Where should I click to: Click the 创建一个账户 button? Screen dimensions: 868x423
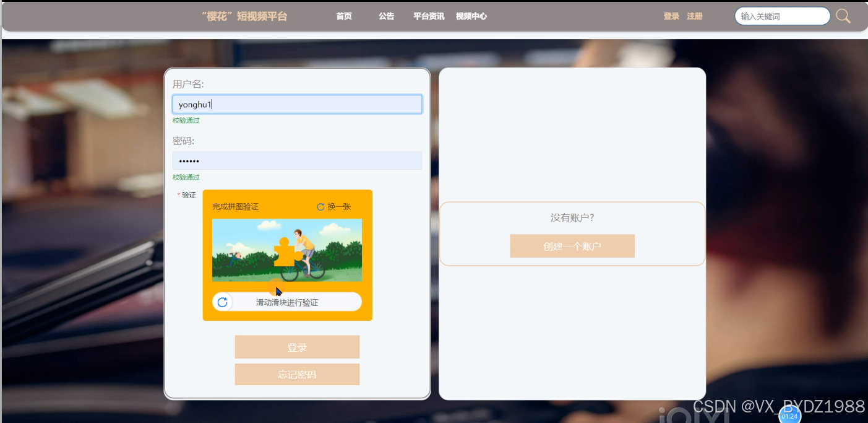(572, 246)
